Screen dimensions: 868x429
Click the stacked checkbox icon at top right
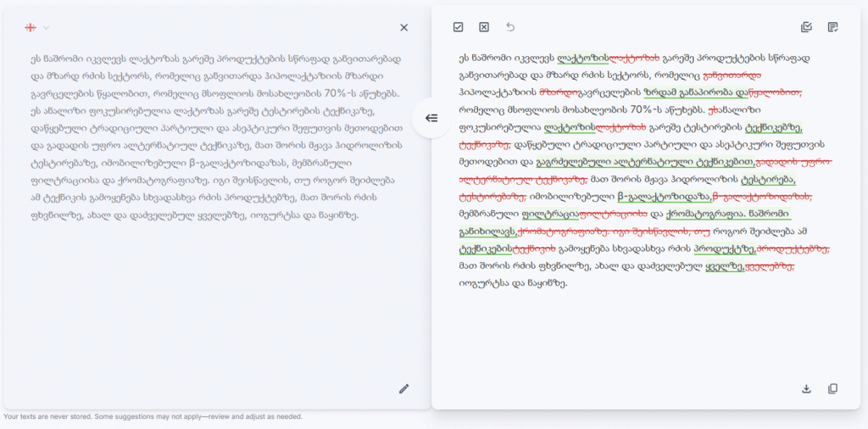(806, 27)
